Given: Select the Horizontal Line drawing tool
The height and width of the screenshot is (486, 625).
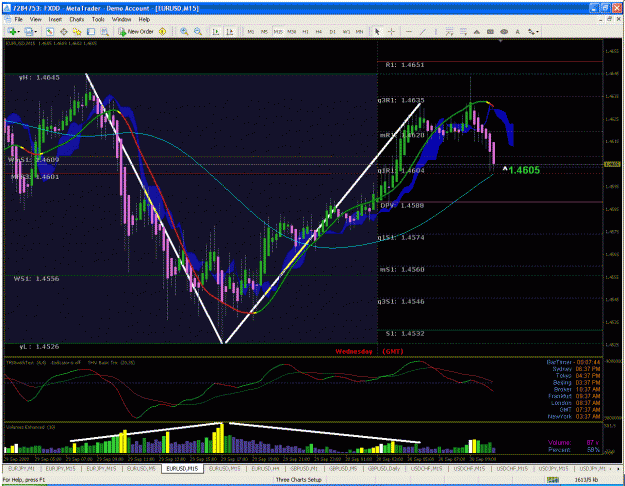Looking at the screenshot, I should pos(409,31).
